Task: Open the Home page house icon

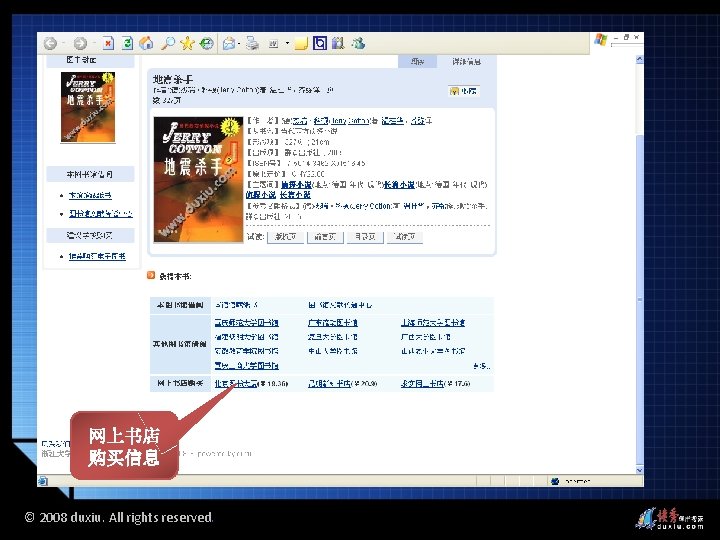Action: [146, 44]
